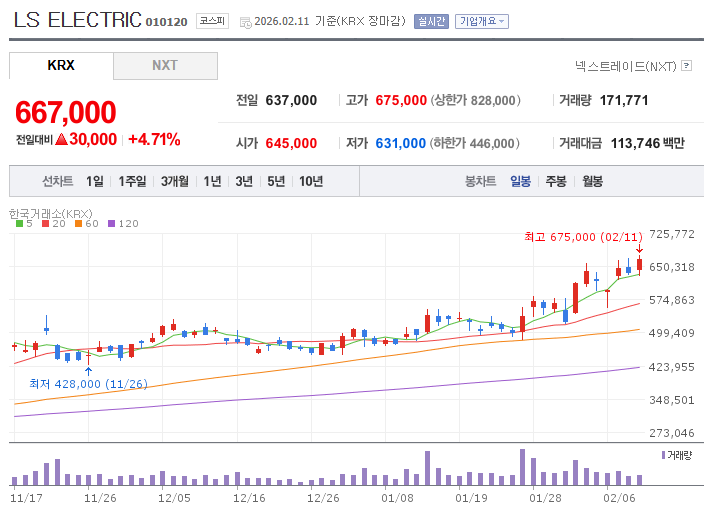Viewport: 704px width, 512px height.
Task: Click the purple 120-day moving average swatch
Action: pyautogui.click(x=112, y=224)
